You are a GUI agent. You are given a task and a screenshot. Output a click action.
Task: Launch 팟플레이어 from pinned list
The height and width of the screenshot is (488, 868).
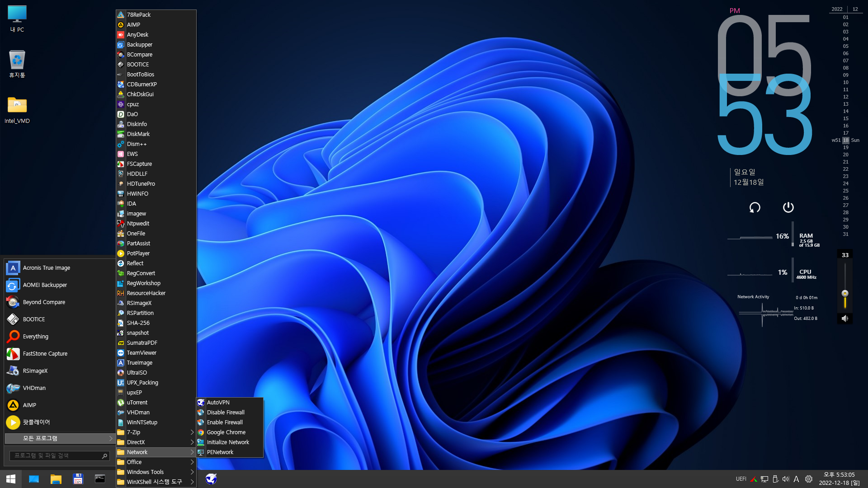pos(59,422)
